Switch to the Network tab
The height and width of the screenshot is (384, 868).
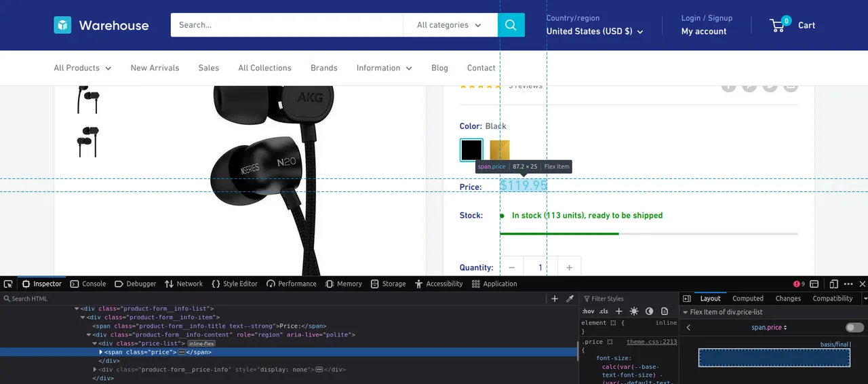(x=183, y=284)
